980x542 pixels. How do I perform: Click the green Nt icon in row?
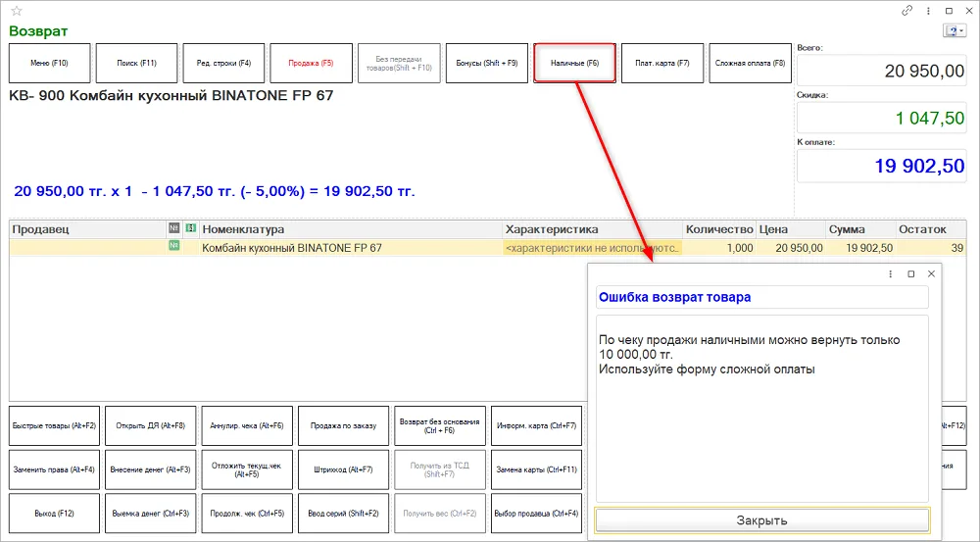(x=173, y=246)
